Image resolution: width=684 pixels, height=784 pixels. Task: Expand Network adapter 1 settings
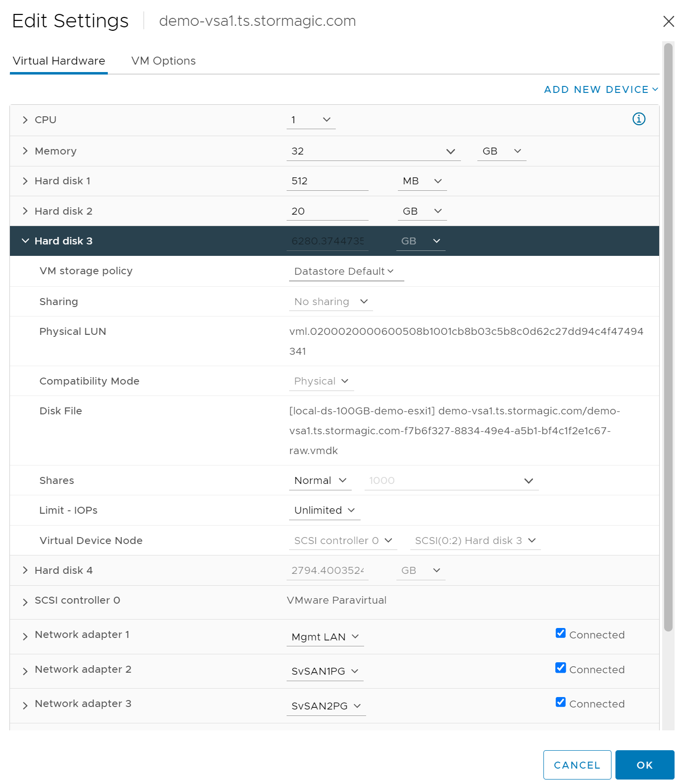[25, 636]
